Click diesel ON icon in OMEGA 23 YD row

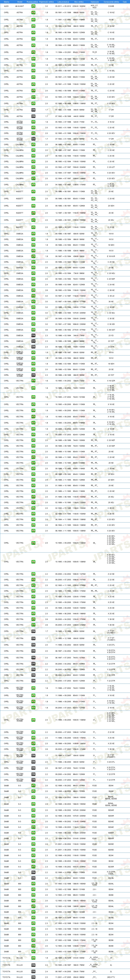[x=33, y=335]
